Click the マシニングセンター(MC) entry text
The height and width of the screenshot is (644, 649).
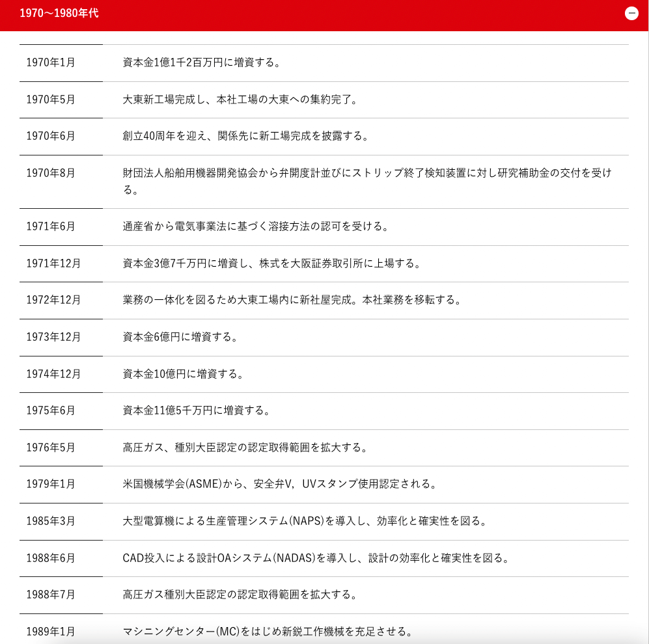click(268, 631)
